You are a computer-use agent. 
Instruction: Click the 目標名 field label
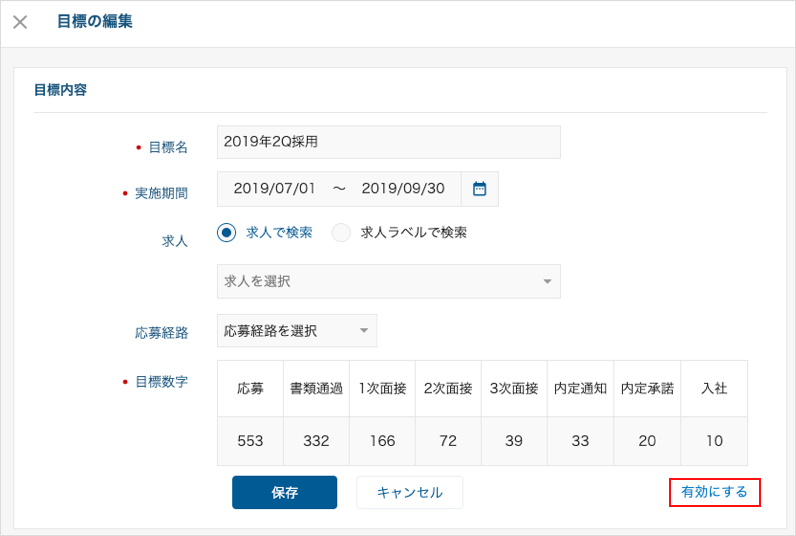pos(168,147)
